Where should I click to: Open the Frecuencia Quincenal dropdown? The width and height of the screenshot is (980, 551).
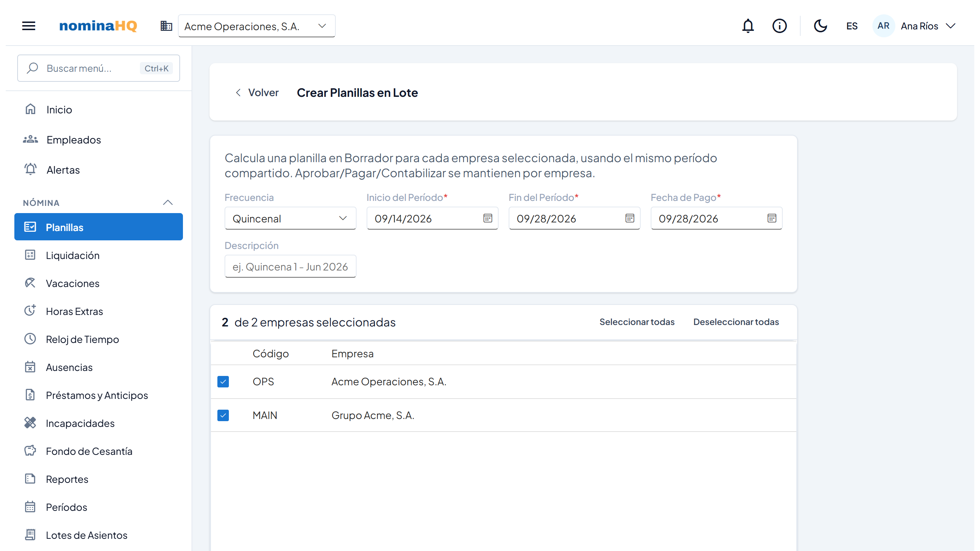click(x=290, y=218)
